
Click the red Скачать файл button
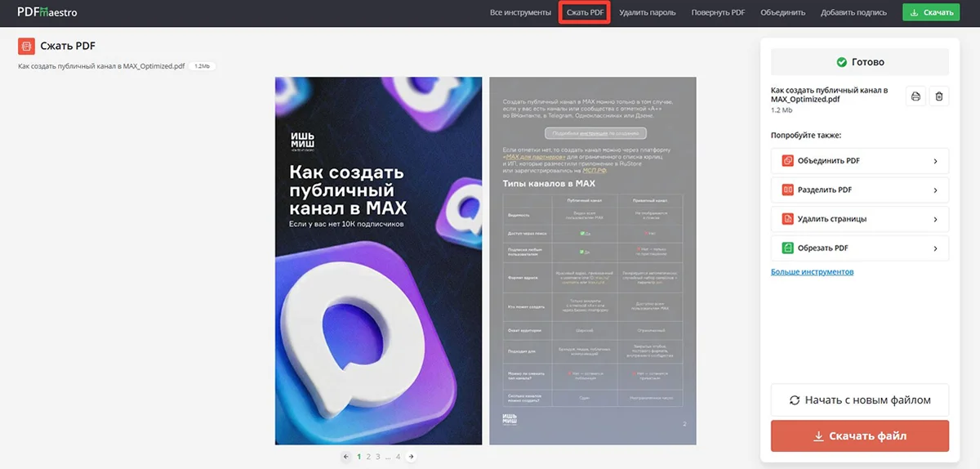tap(860, 436)
